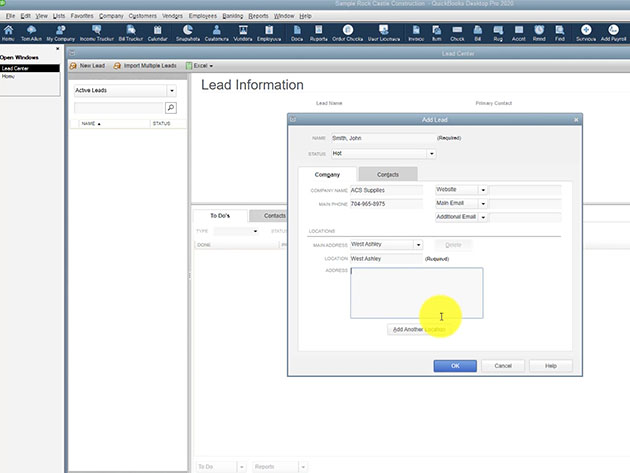Click the Item toolbar icon
This screenshot has width=630, height=473.
click(437, 33)
